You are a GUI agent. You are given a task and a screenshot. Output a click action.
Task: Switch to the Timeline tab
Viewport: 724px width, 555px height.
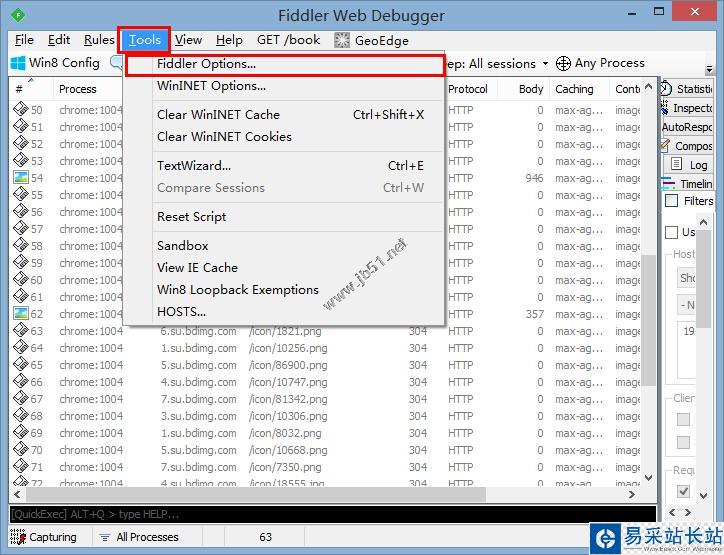(x=687, y=184)
